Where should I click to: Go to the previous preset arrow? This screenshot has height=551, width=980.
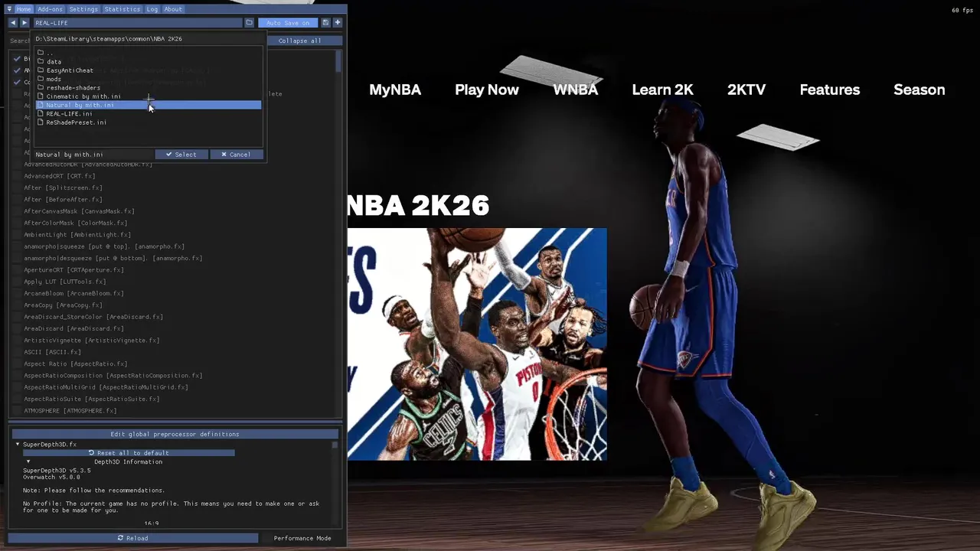tap(13, 23)
